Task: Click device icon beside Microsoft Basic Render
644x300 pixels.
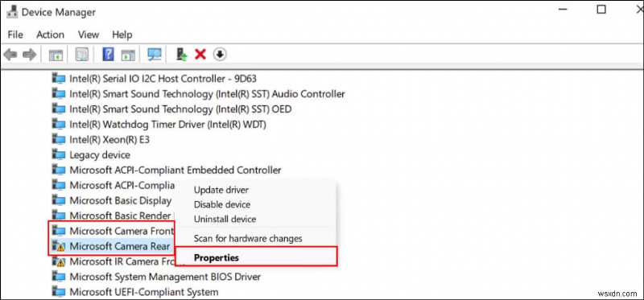Action: click(59, 216)
